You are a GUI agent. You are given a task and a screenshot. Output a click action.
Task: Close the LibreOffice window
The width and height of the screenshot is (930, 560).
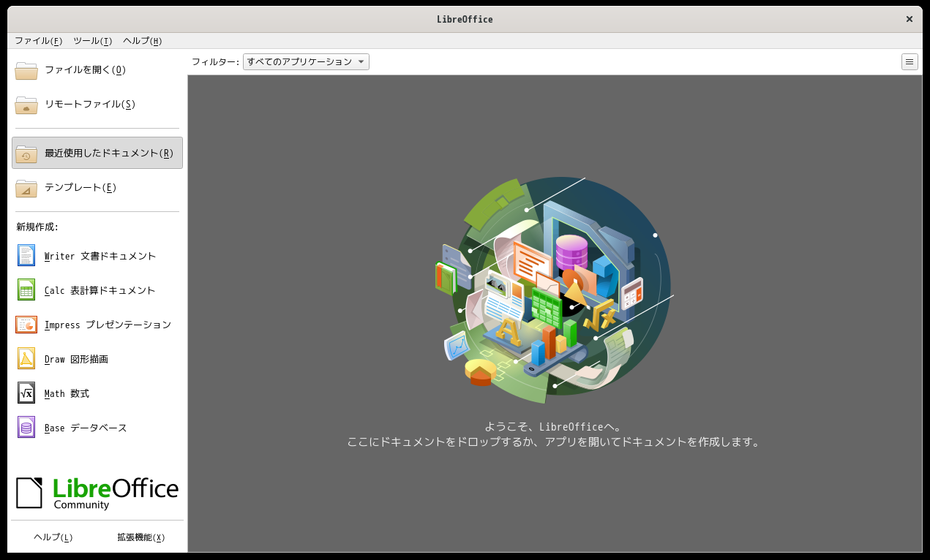[x=910, y=20]
